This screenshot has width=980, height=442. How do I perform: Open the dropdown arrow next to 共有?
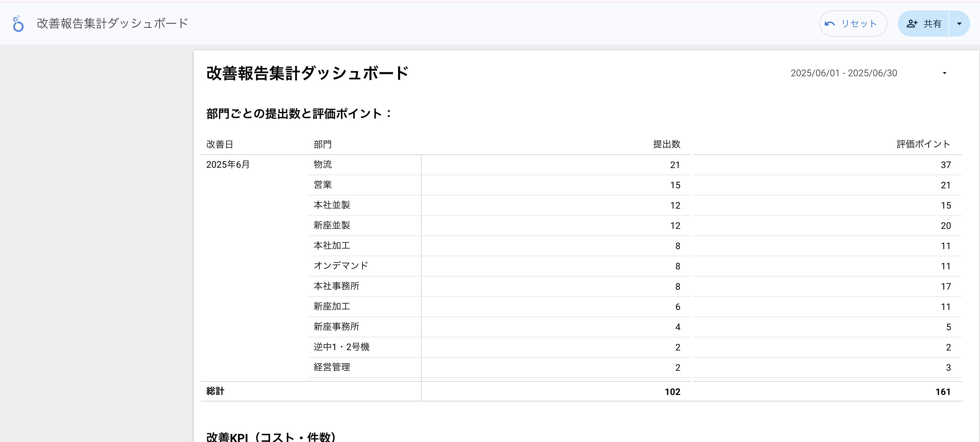959,23
